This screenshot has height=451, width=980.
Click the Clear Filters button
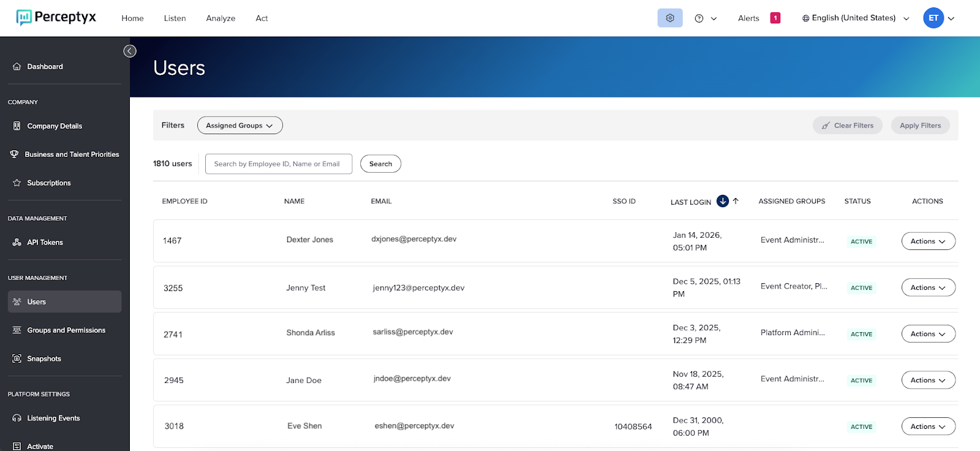[847, 126]
